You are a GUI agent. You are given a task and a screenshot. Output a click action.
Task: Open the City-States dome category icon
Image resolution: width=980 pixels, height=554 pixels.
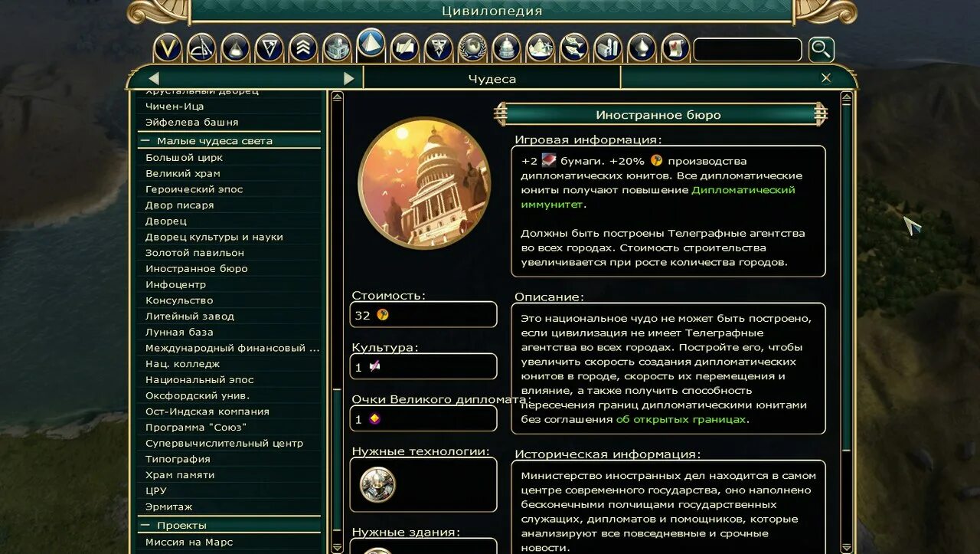point(506,48)
